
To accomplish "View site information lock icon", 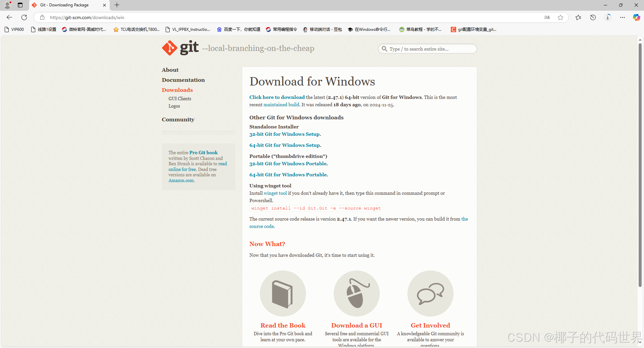I will click(x=42, y=17).
